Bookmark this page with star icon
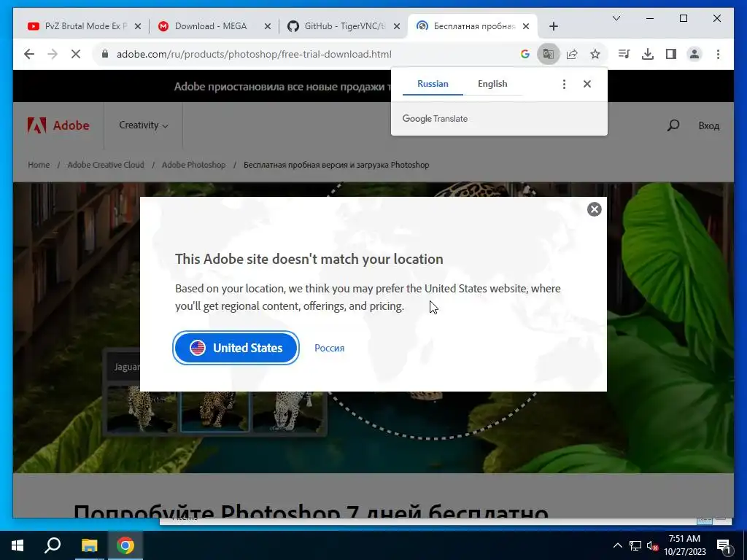 pos(595,54)
